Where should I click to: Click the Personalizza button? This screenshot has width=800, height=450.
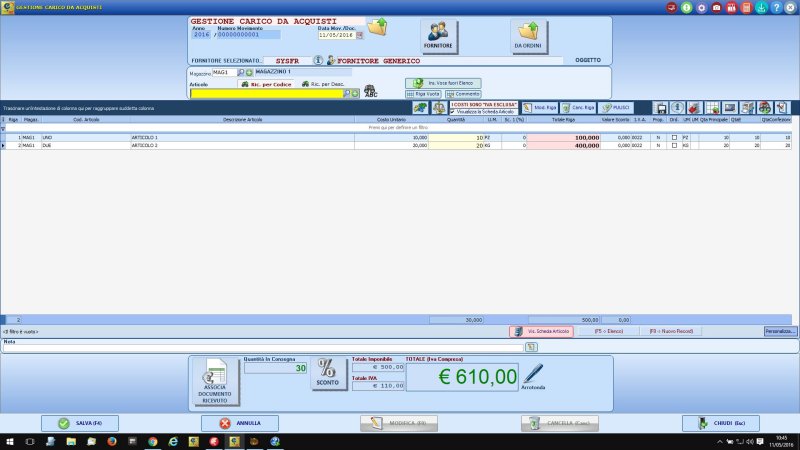tap(780, 331)
